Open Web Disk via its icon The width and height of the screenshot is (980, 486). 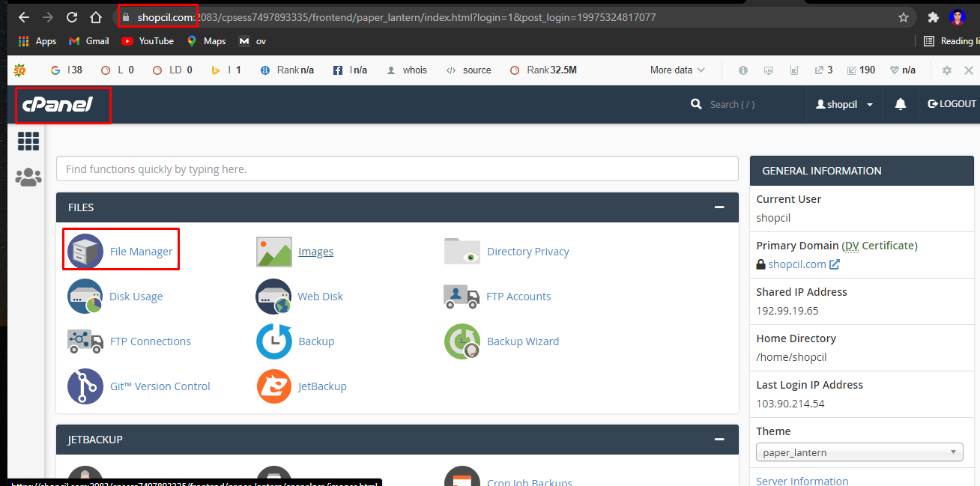click(273, 296)
